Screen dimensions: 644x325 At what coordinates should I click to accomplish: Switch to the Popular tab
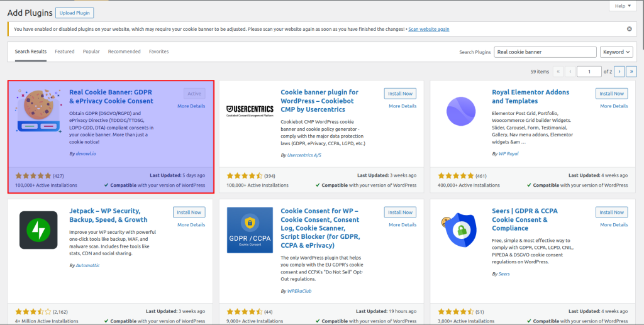(x=91, y=52)
